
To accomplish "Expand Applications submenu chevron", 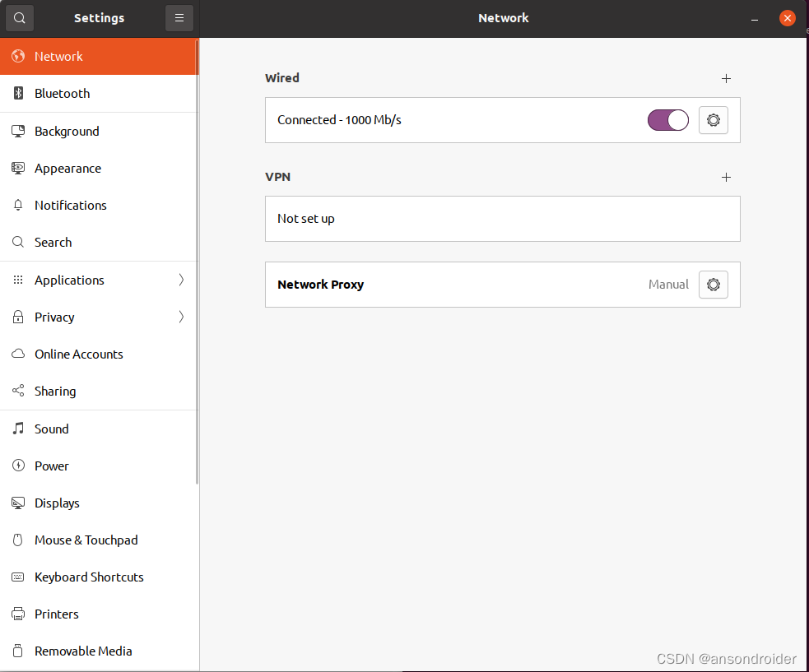I will (x=181, y=280).
